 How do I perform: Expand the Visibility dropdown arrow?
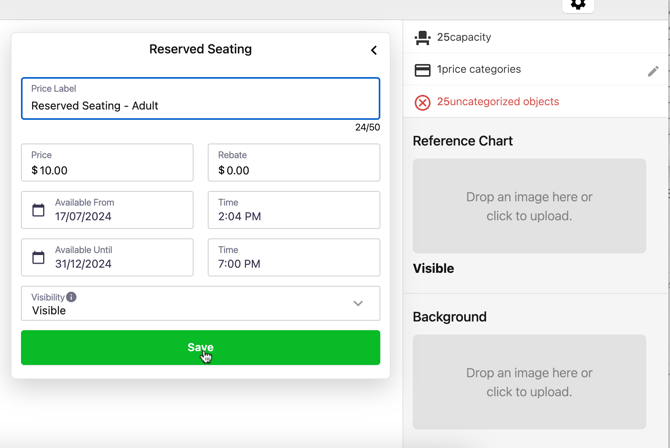(358, 304)
